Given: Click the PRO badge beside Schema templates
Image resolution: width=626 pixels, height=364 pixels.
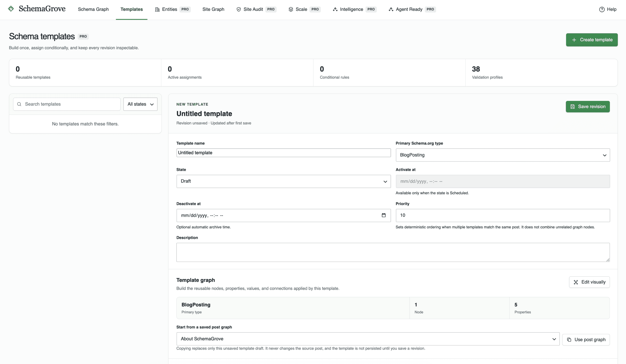Looking at the screenshot, I should 83,36.
